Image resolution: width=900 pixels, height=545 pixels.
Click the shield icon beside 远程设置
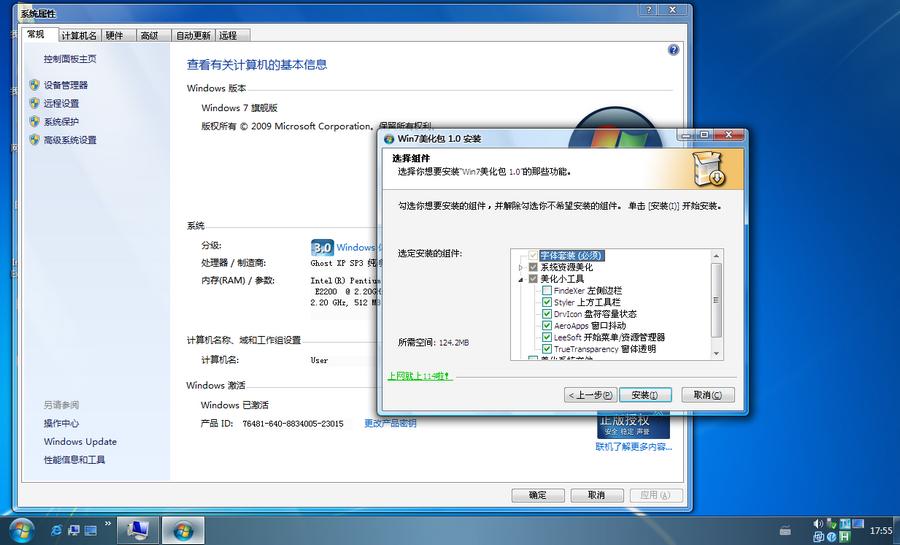[34, 103]
